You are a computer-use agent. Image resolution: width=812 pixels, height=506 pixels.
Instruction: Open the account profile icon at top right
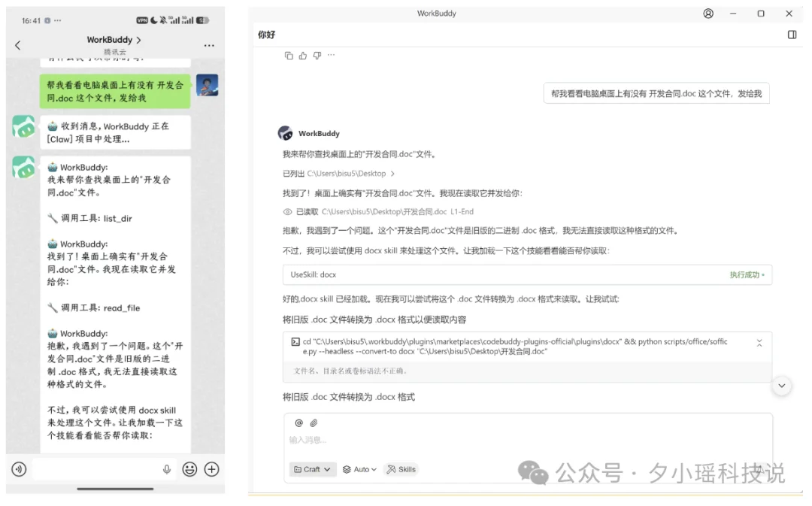click(708, 14)
